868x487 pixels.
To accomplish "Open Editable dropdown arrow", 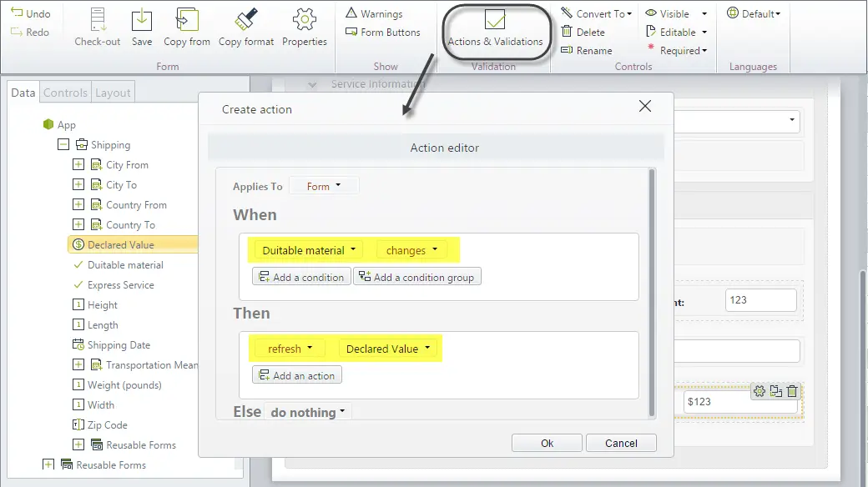I will [x=704, y=32].
